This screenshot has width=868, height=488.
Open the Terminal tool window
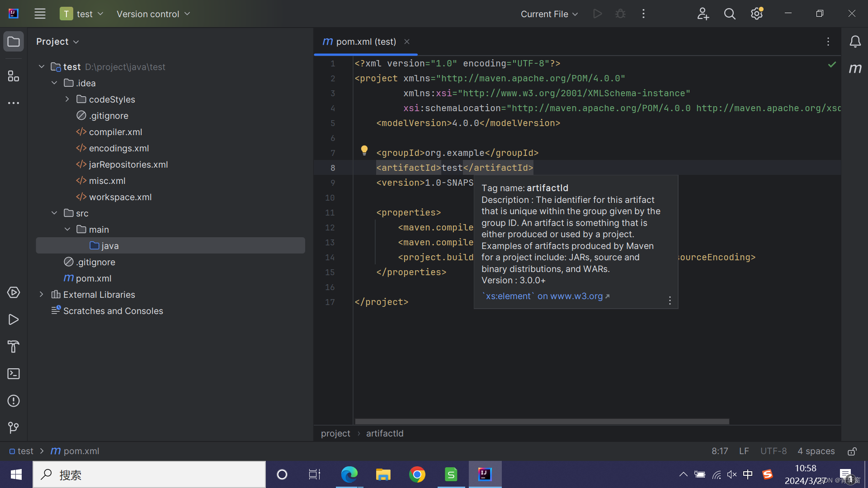pyautogui.click(x=14, y=374)
